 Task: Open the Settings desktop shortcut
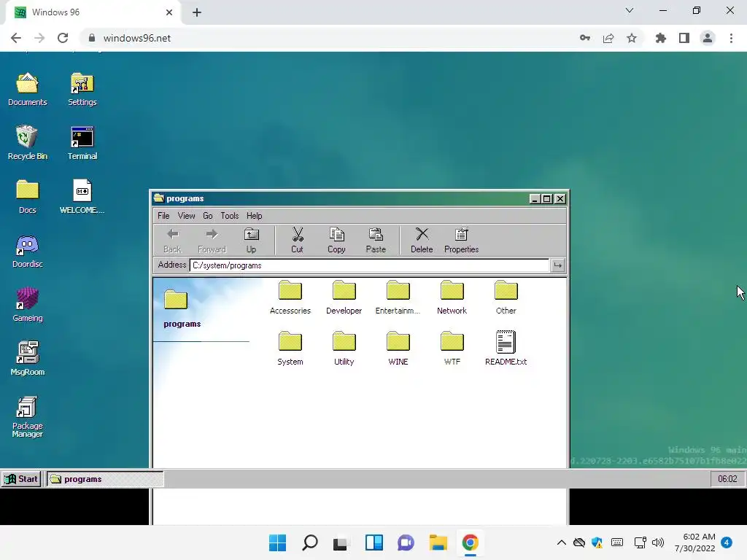82,89
